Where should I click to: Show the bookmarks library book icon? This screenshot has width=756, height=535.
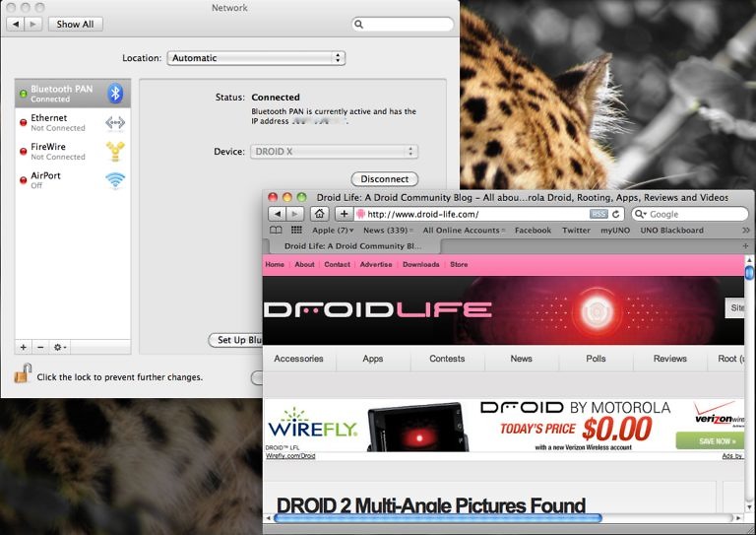pyautogui.click(x=276, y=231)
